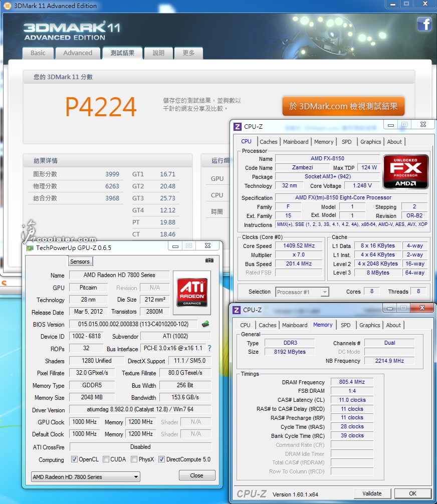This screenshot has height=504, width=437.
Task: Open Caches tab in lower CPU-Z window
Action: pyautogui.click(x=267, y=325)
